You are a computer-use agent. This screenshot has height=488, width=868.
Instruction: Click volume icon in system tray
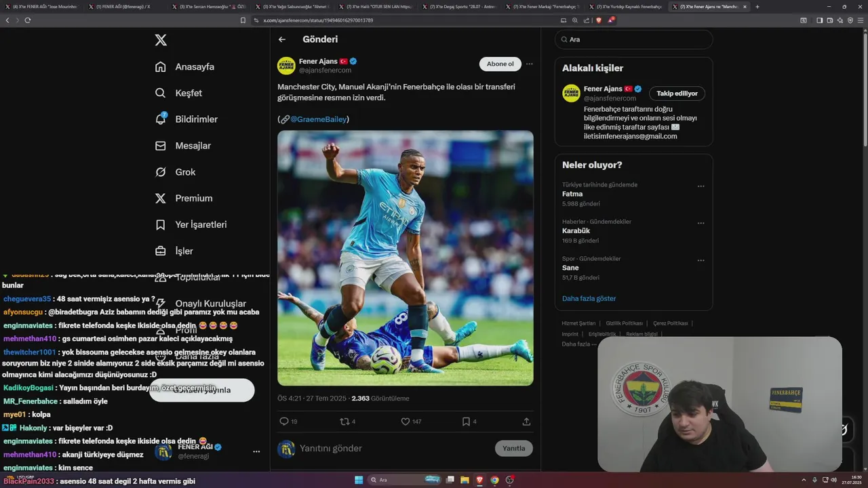point(833,480)
